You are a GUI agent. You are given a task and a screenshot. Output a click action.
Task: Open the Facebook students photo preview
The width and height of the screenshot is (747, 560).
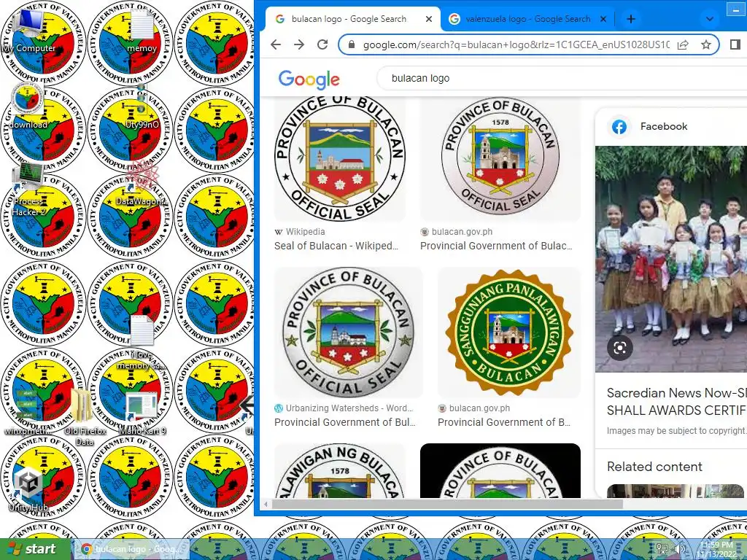[671, 259]
